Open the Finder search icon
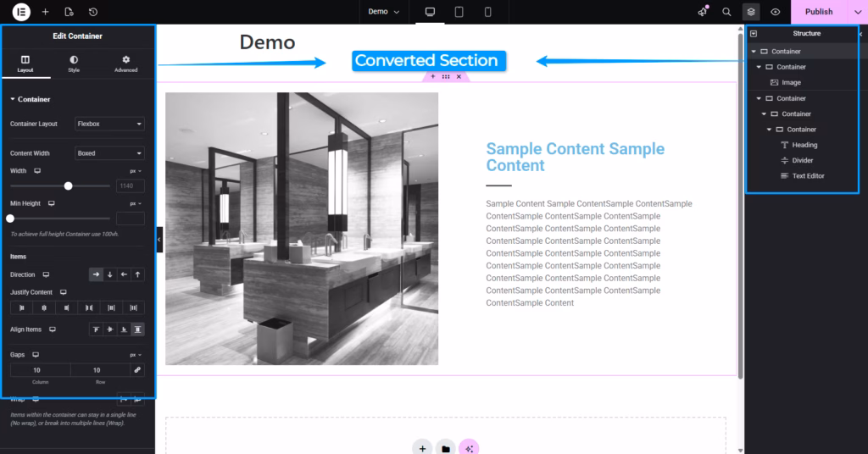Screen dimensions: 868x454 click(726, 12)
